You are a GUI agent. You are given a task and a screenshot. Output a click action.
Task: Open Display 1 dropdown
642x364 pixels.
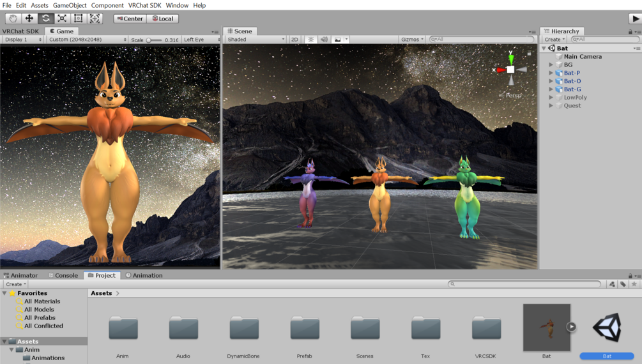click(x=23, y=40)
